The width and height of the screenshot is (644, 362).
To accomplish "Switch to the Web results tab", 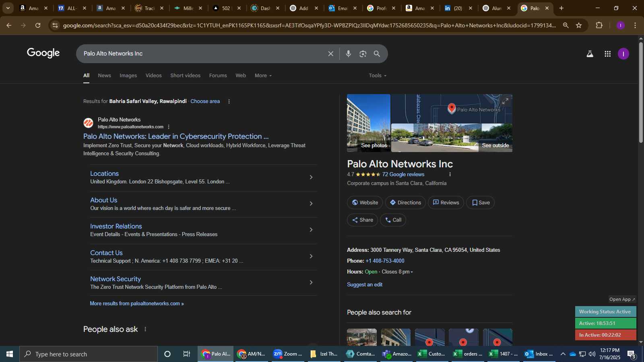I will (x=241, y=76).
